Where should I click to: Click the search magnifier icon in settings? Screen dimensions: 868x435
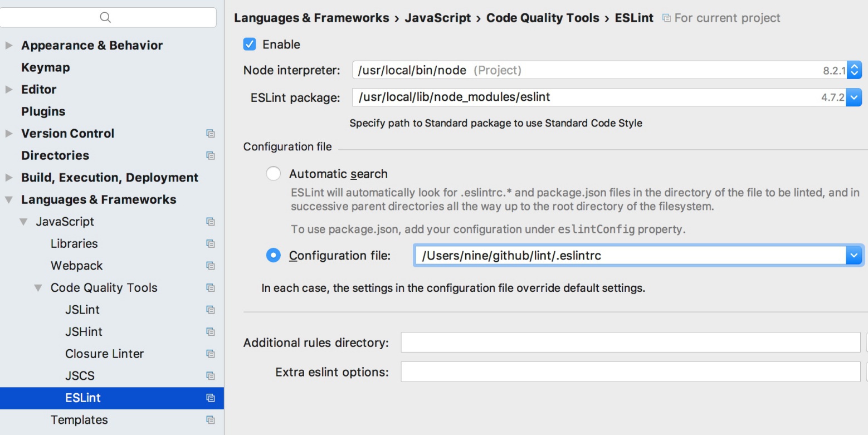coord(105,17)
